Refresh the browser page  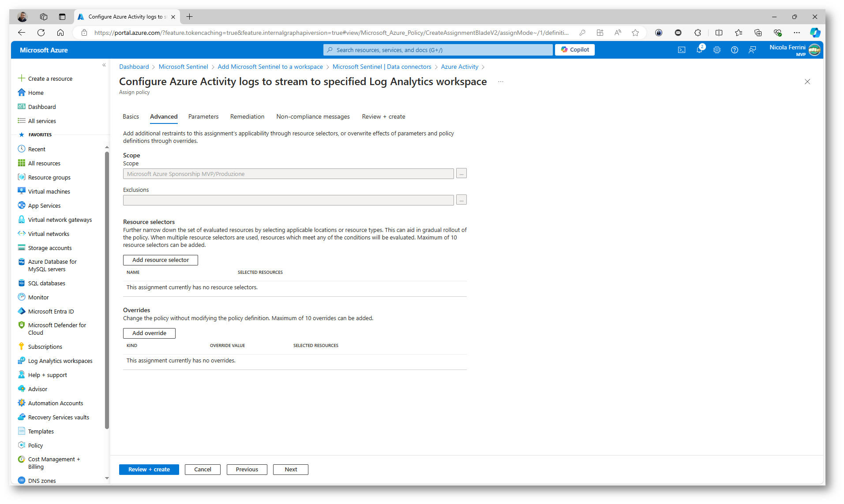click(41, 33)
